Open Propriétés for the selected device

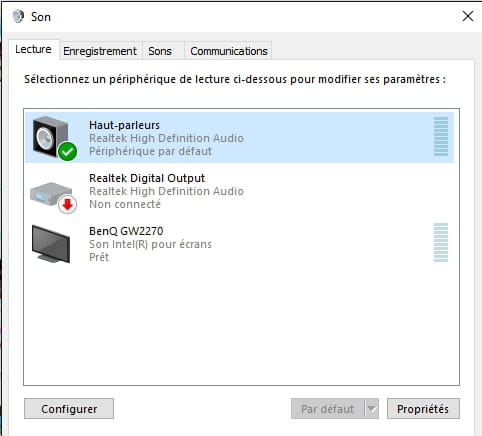point(423,409)
